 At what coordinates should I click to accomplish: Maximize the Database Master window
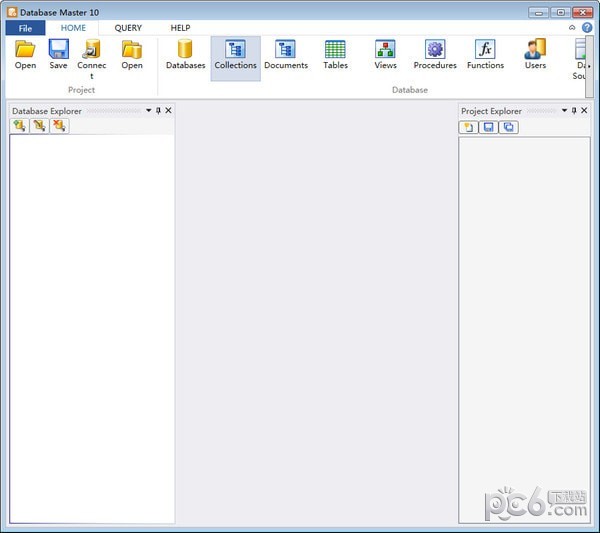pyautogui.click(x=560, y=13)
